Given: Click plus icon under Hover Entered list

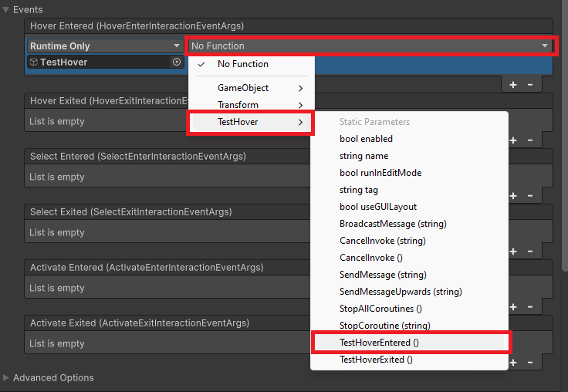Looking at the screenshot, I should coord(513,84).
